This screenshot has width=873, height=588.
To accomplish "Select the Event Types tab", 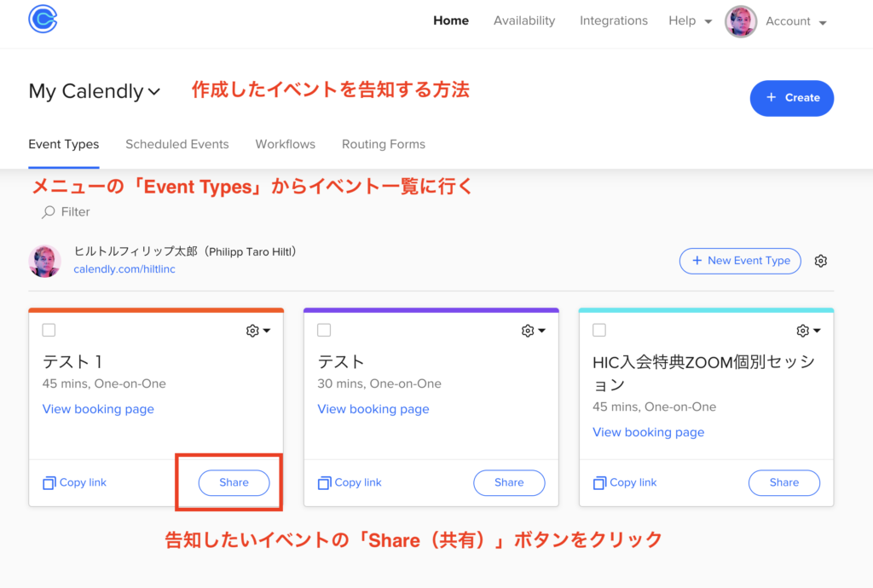I will [63, 144].
